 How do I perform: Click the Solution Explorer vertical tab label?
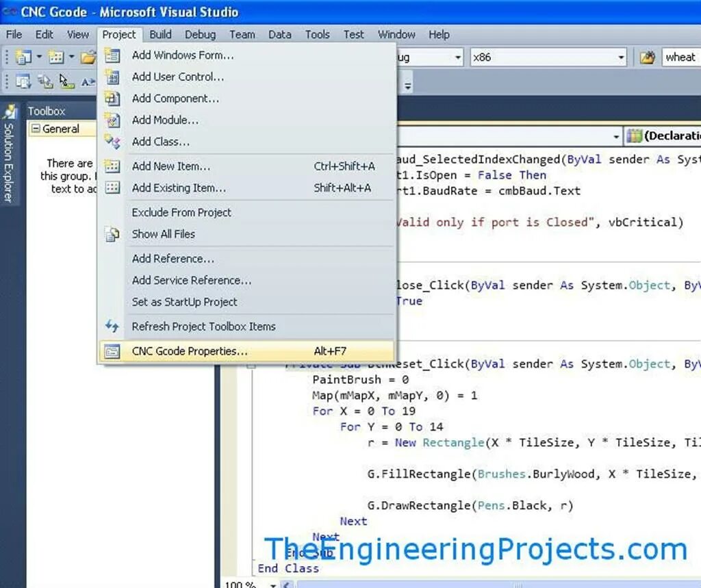pyautogui.click(x=8, y=163)
